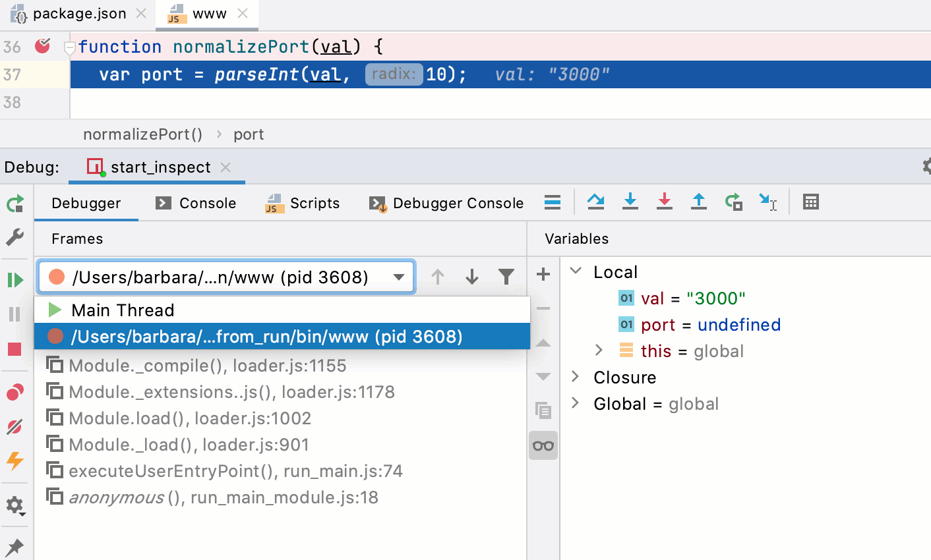The image size is (931, 560).
Task: Click the Show Execution Point icon
Action: (x=553, y=202)
